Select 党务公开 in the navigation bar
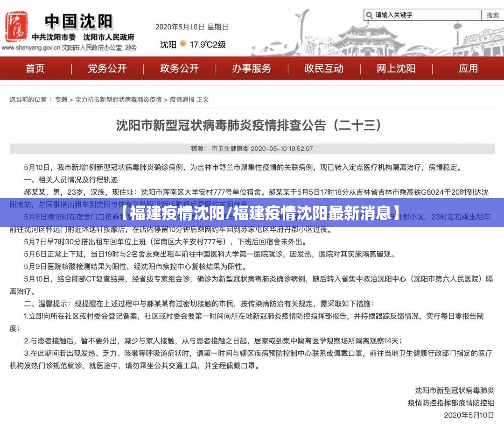 coord(107,69)
